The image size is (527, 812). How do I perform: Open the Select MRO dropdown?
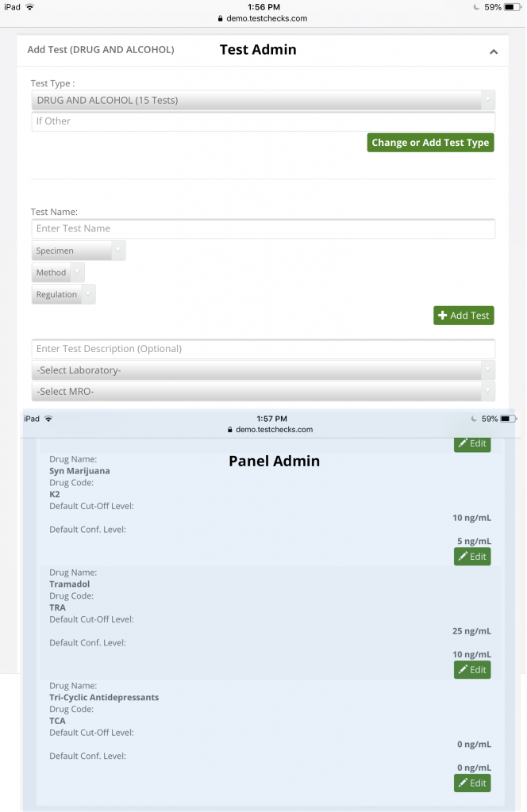(x=263, y=392)
